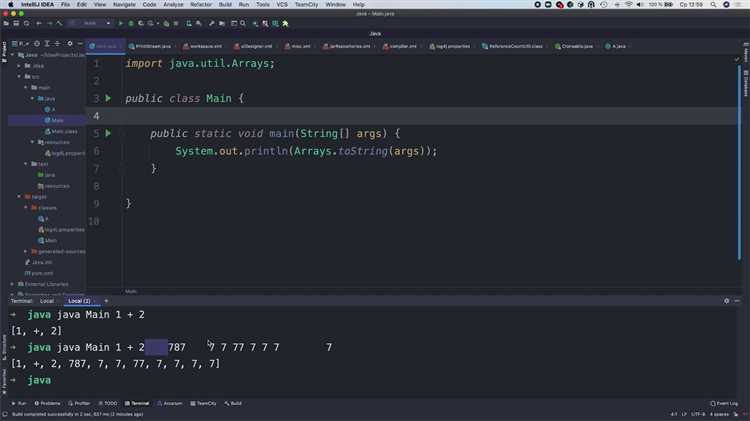
Task: Click the run gutter arrow beside class Main
Action: 109,98
